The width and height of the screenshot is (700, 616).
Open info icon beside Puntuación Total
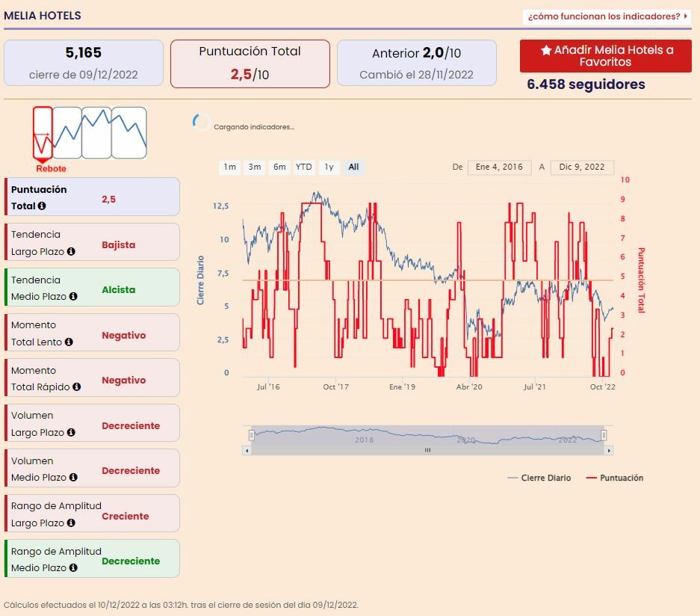(42, 206)
